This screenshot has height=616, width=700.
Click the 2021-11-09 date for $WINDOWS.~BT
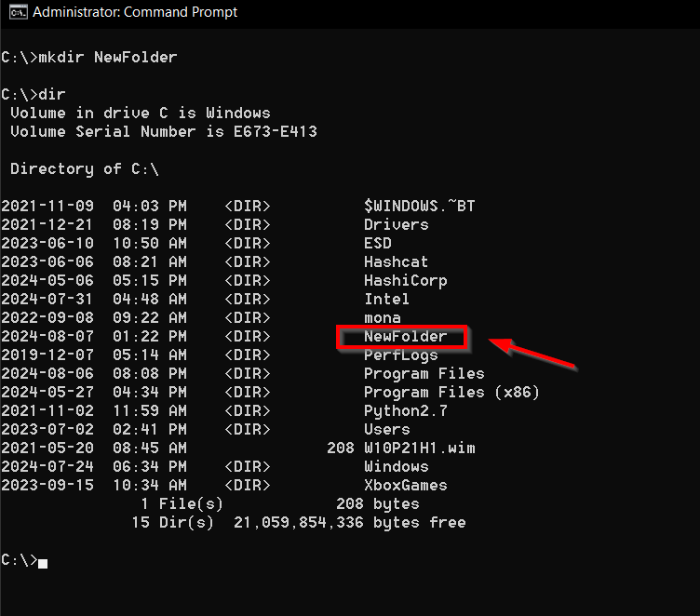point(47,206)
